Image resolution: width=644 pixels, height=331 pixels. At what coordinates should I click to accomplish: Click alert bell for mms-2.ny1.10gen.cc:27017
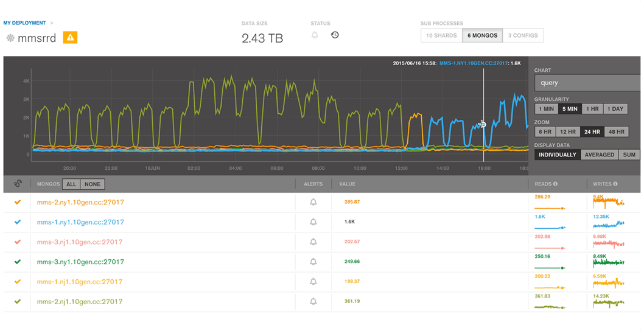(x=313, y=202)
